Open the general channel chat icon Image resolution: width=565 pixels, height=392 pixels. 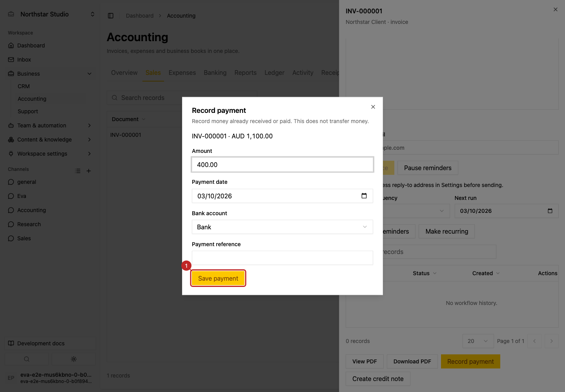click(x=11, y=182)
